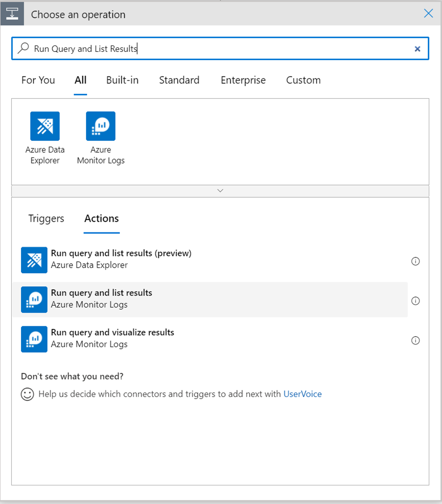Click info icon for Run query and list results (preview)

coord(416,261)
